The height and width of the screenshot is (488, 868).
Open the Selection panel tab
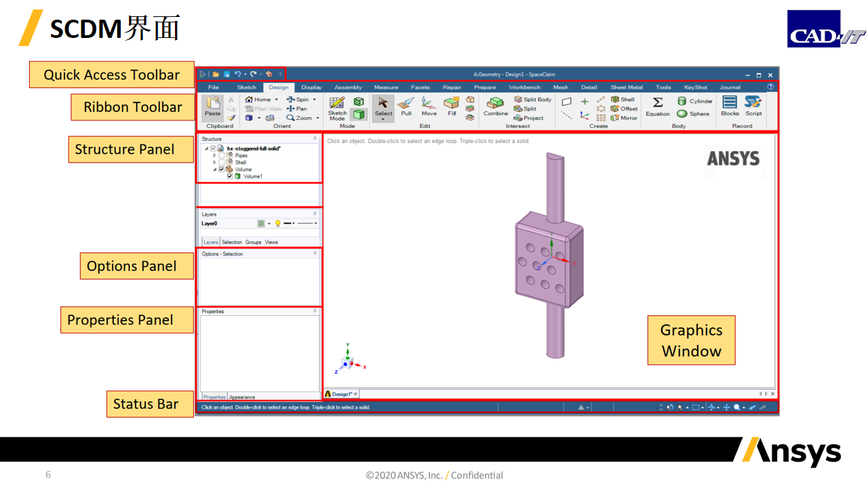click(232, 242)
